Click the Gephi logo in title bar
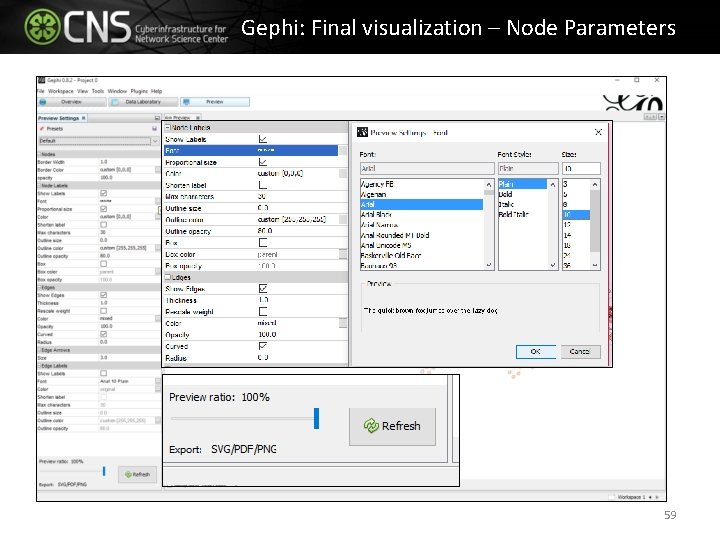This screenshot has width=720, height=540. point(41,80)
